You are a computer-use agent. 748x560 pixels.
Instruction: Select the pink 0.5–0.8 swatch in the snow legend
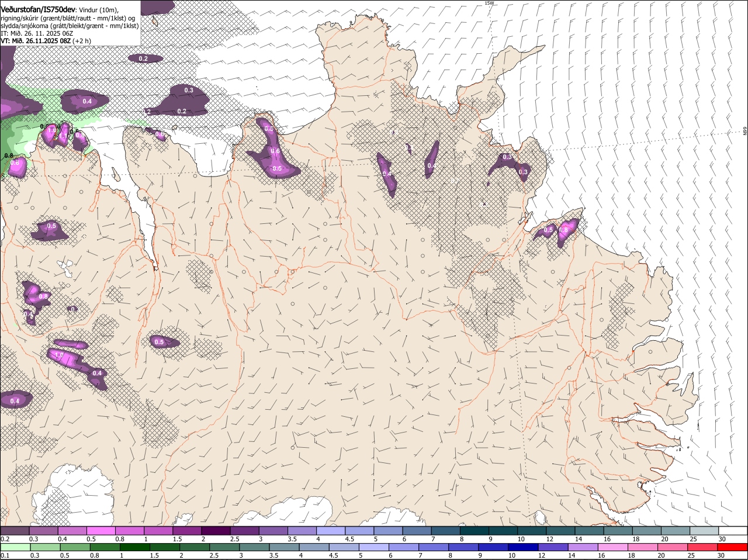click(x=101, y=530)
